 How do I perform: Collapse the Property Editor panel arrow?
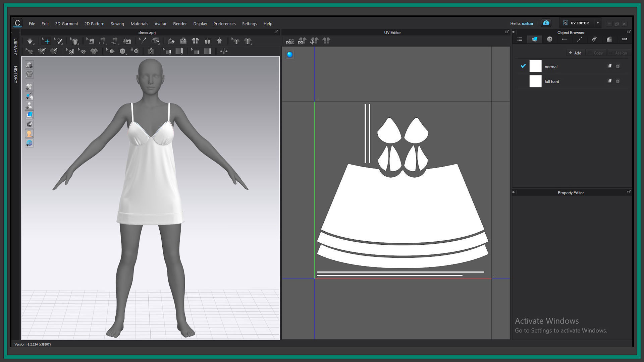[x=514, y=192]
